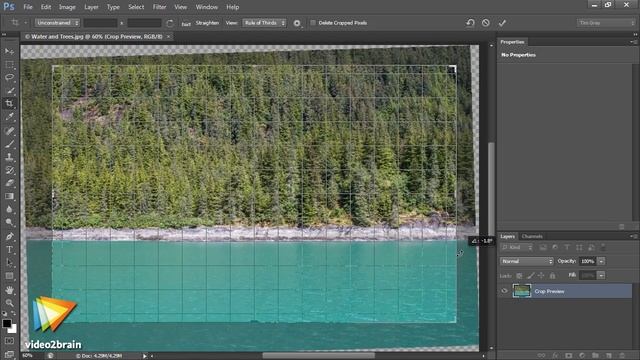This screenshot has height=360, width=640.
Task: Select the Rectangle shape tool
Action: coord(9,276)
